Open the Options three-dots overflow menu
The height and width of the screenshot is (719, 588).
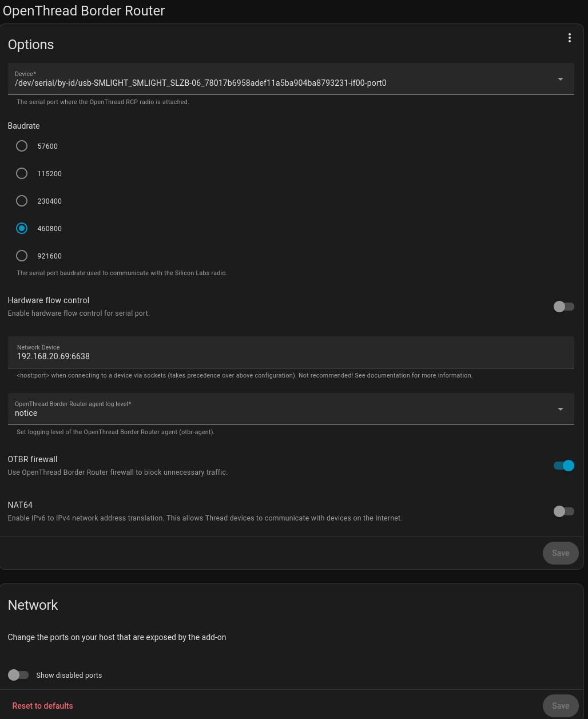569,38
